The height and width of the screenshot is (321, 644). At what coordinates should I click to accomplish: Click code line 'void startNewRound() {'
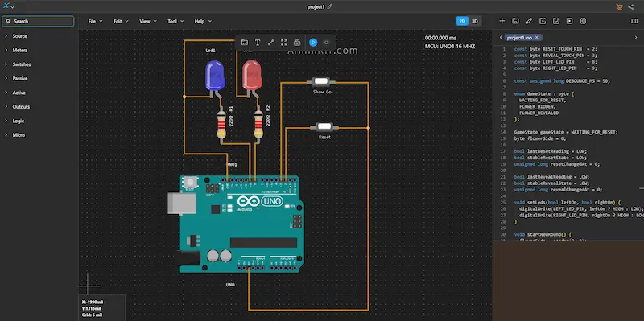[543, 235]
